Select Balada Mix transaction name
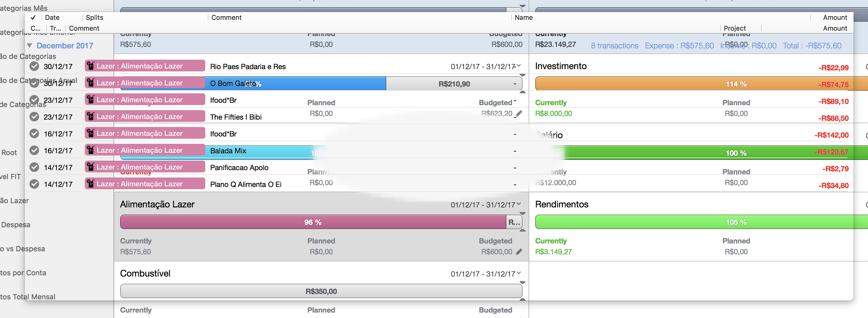868x318 pixels. click(228, 151)
